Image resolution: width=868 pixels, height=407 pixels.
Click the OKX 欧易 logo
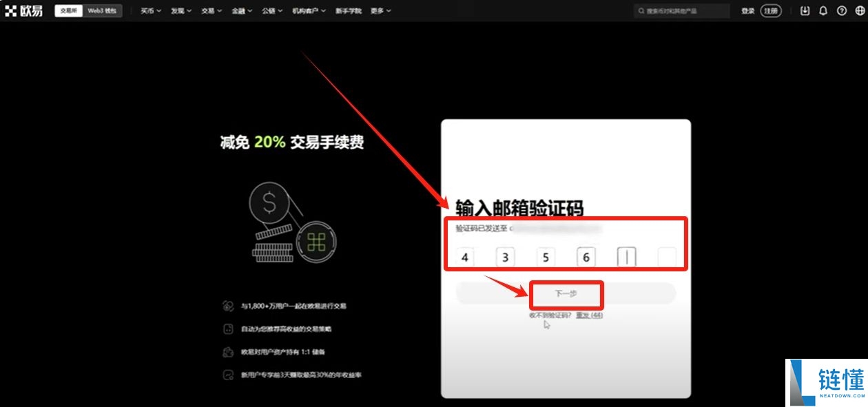23,11
